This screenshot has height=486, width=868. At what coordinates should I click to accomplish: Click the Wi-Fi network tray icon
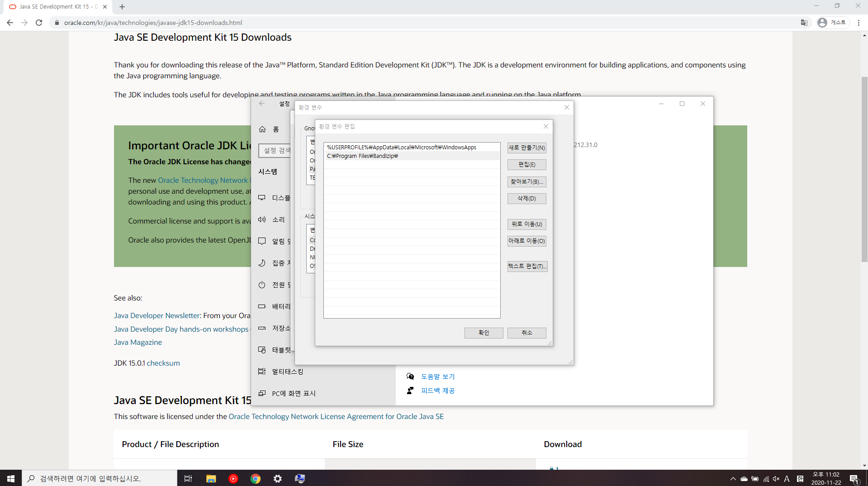[766, 479]
